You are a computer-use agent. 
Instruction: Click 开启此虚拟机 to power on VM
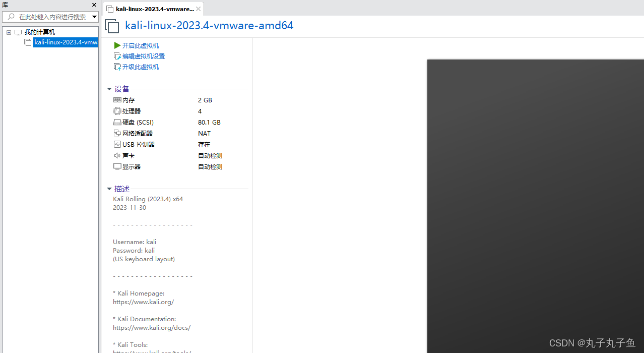141,45
